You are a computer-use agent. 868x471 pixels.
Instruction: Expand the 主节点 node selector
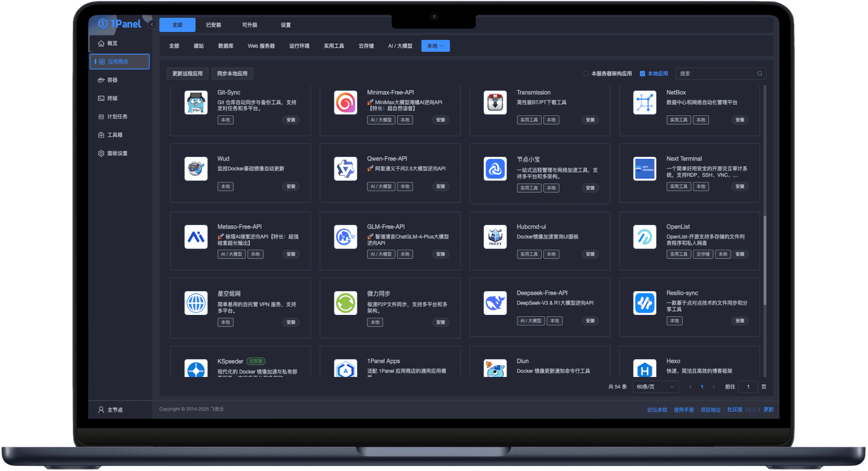111,410
